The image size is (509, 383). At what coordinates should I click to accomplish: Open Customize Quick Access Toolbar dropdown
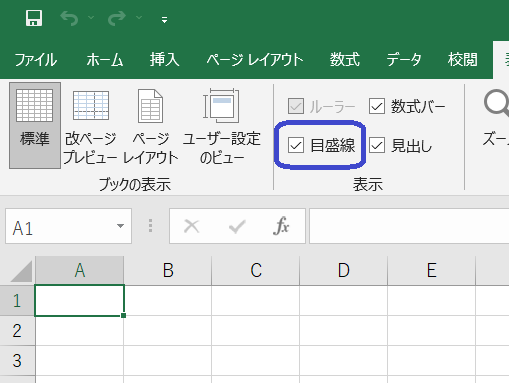(x=164, y=20)
